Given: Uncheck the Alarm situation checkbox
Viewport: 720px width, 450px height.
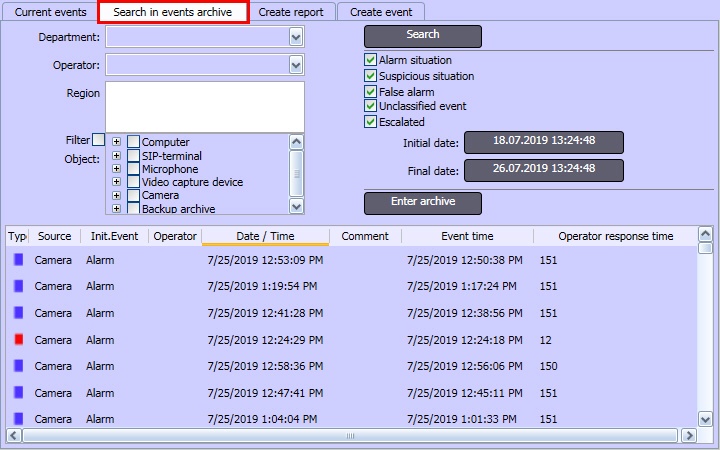Looking at the screenshot, I should click(x=370, y=60).
